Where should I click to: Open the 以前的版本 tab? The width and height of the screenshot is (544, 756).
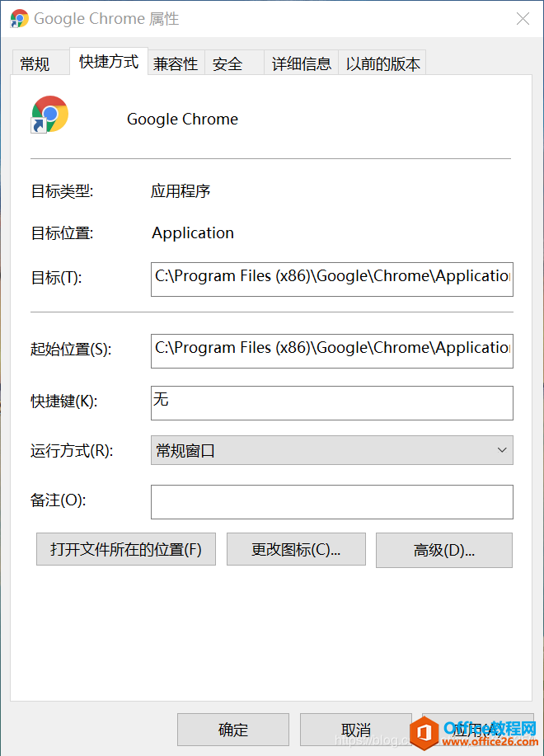[x=382, y=63]
